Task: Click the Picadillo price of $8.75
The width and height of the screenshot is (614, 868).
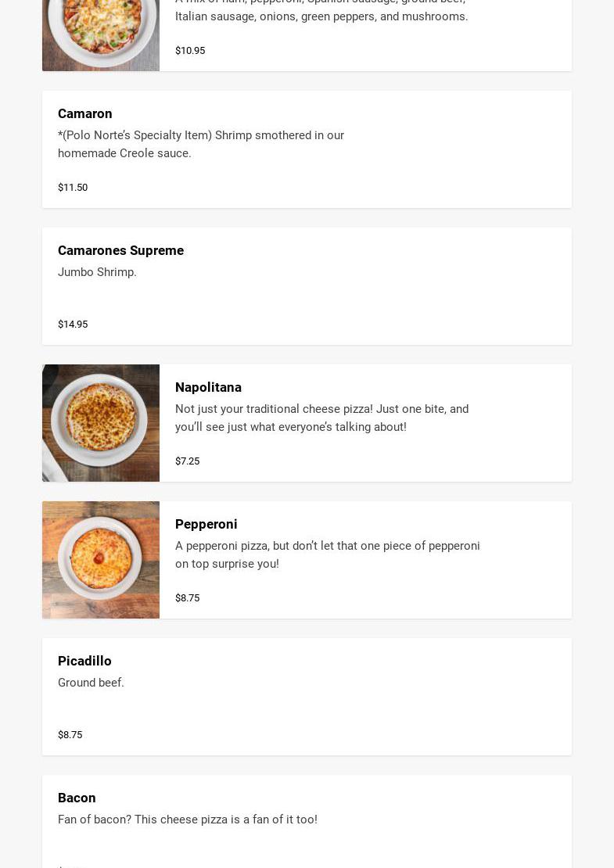Action: pos(70,734)
